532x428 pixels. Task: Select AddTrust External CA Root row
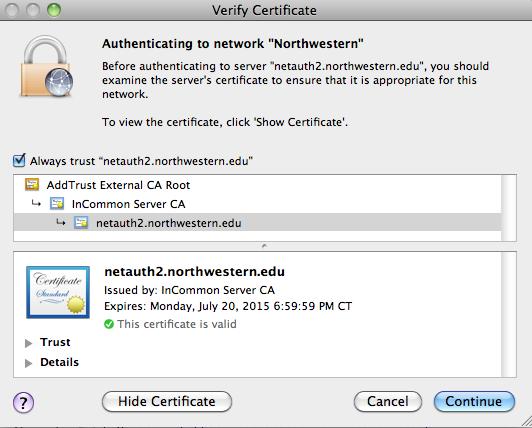point(258,185)
